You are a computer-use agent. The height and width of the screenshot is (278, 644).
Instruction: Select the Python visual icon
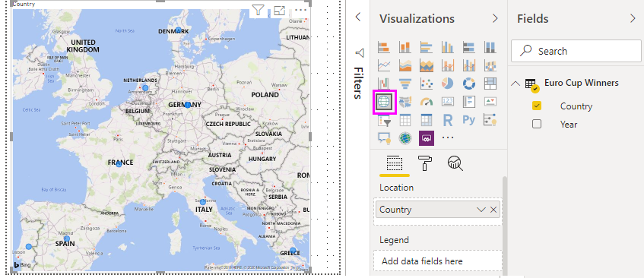[468, 120]
